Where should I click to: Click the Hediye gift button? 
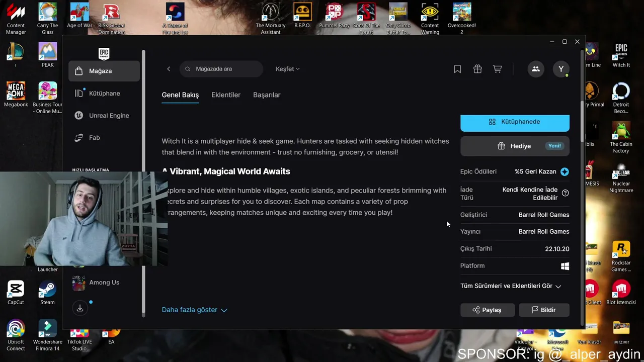point(515,146)
